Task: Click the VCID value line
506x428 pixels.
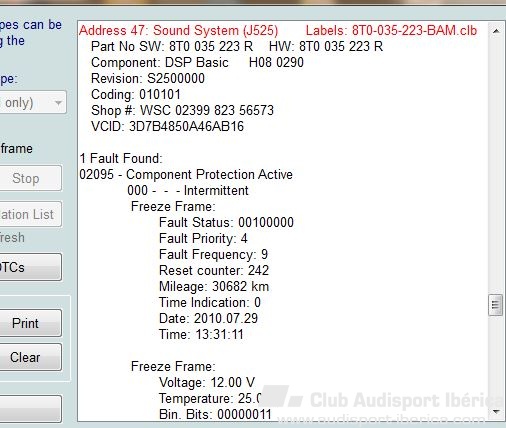Action: [167, 126]
